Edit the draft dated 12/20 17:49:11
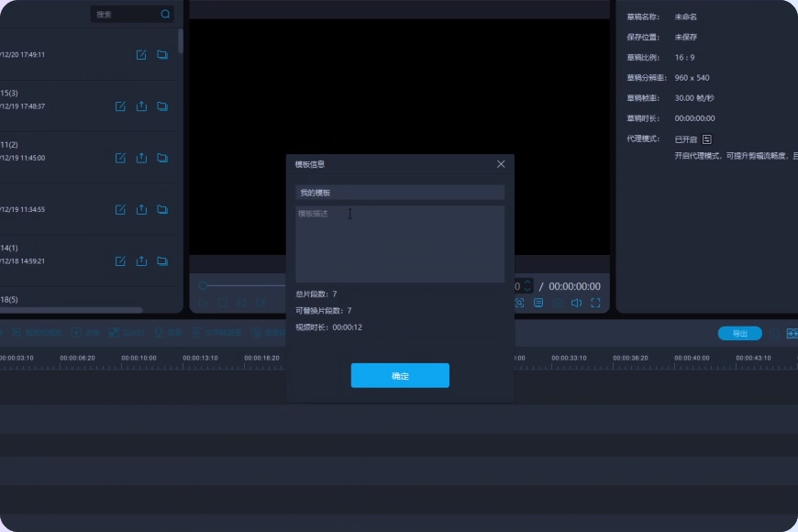The height and width of the screenshot is (532, 798). pos(141,54)
